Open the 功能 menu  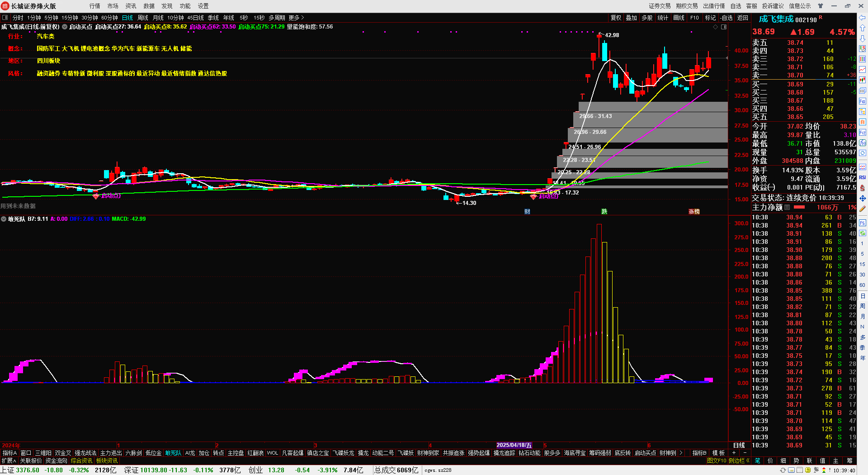coord(185,6)
